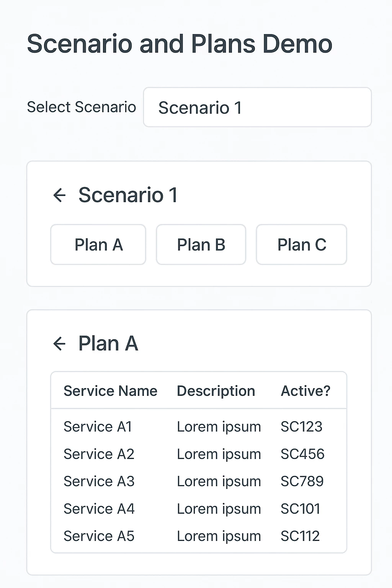Screen dimensions: 392x588
Task: Click the Service Name column header
Action: 110,391
